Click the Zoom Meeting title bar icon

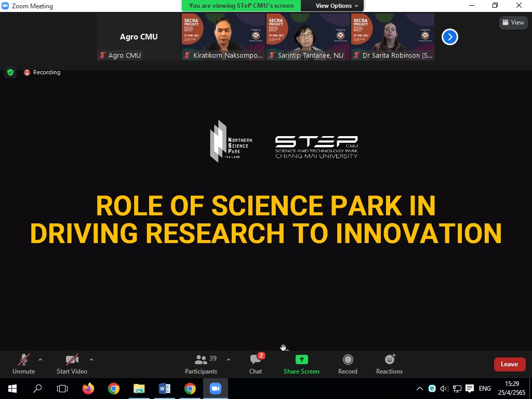point(5,6)
